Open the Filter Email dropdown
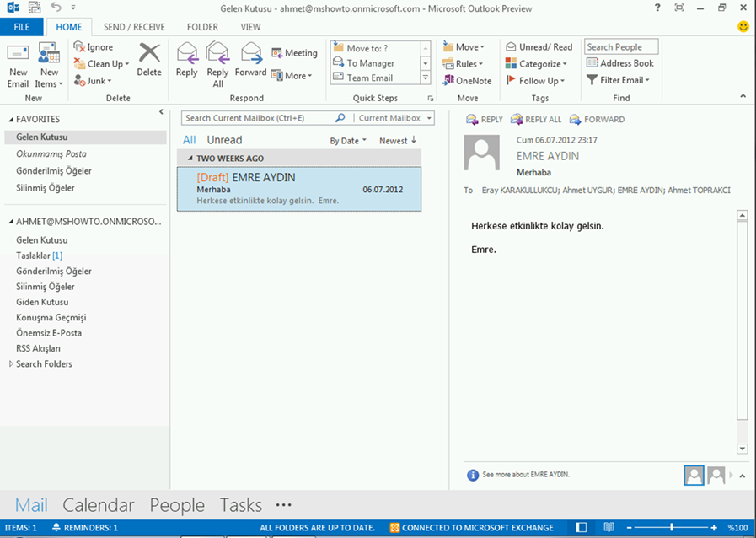This screenshot has width=756, height=538. point(618,80)
